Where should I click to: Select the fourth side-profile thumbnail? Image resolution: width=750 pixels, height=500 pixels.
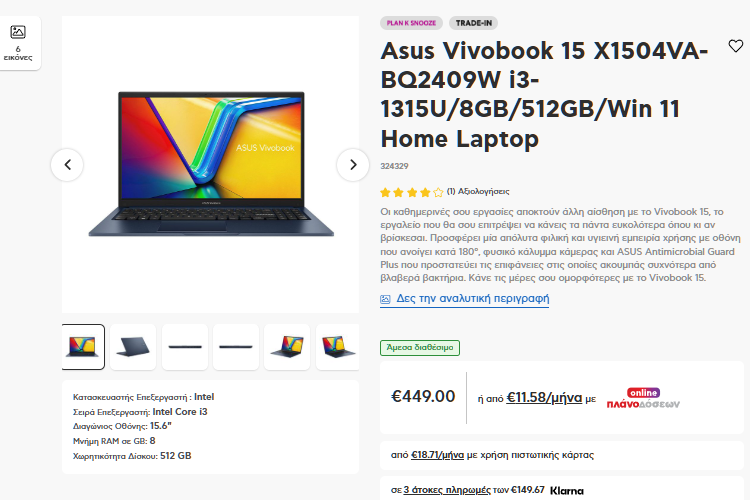(236, 347)
